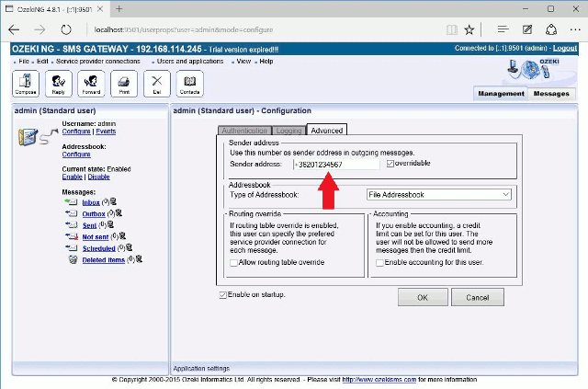
Task: Switch to the Management tab
Action: pyautogui.click(x=501, y=94)
